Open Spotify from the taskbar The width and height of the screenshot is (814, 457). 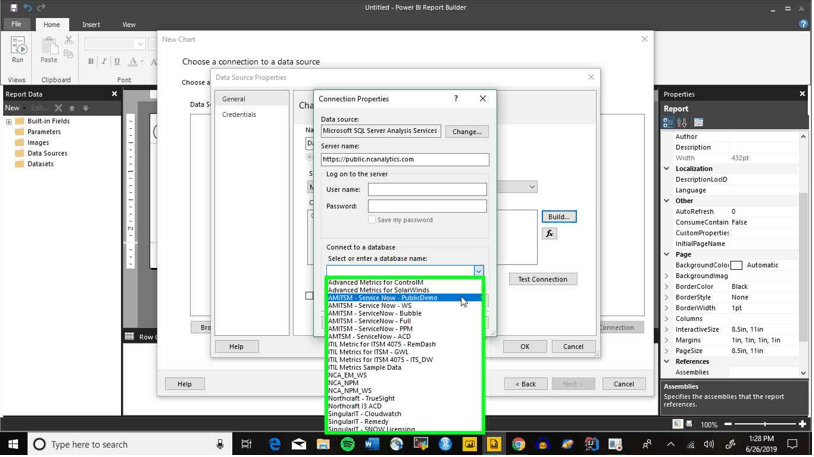(x=347, y=445)
